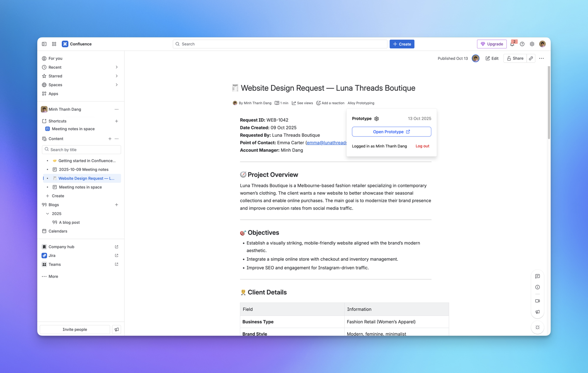
Task: Open options menu for Minh Thanh Dang space
Action: 116,109
